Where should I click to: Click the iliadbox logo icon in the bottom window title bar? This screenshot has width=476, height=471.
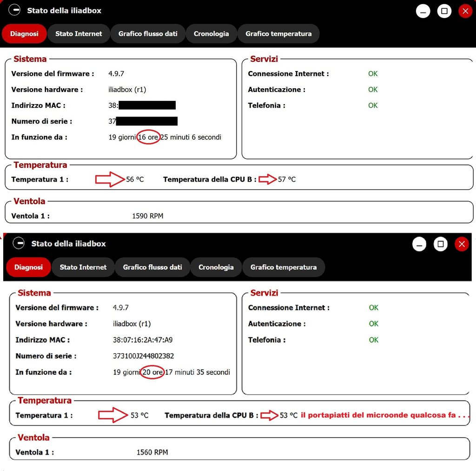click(19, 243)
